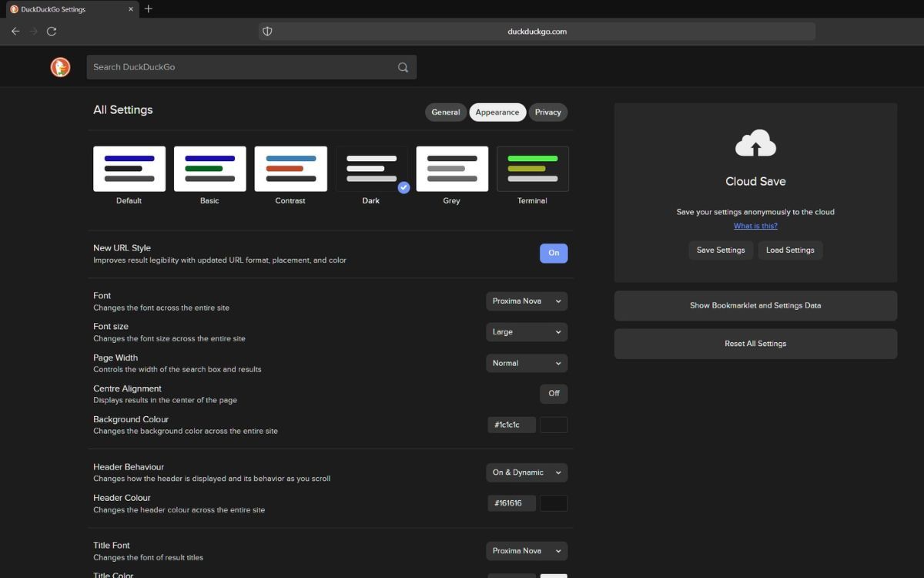Screen dimensions: 924x578
Task: Switch to the General settings tab
Action: pos(445,112)
